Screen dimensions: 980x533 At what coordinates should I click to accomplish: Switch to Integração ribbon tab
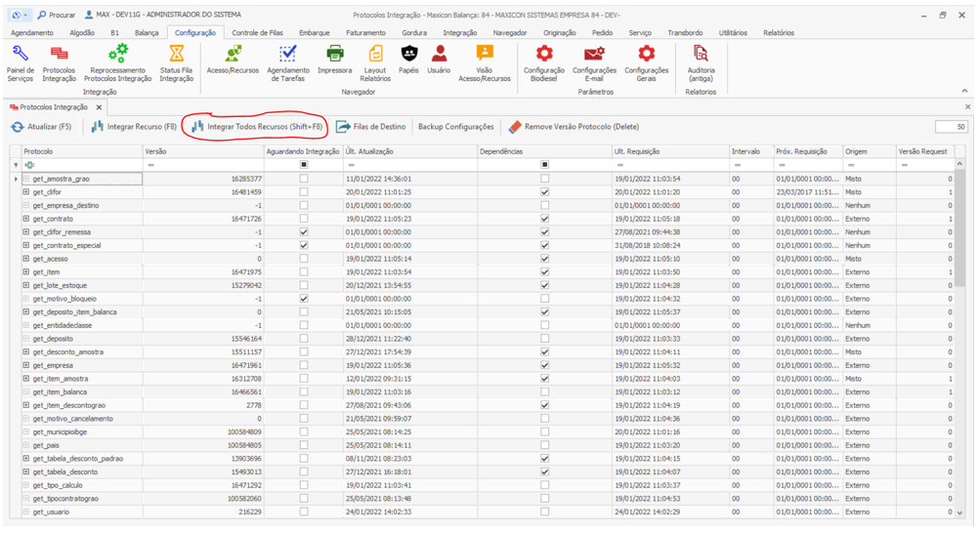pos(460,32)
